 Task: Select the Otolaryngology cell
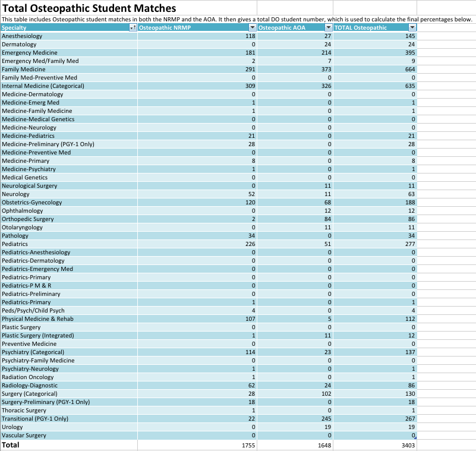tap(69, 228)
